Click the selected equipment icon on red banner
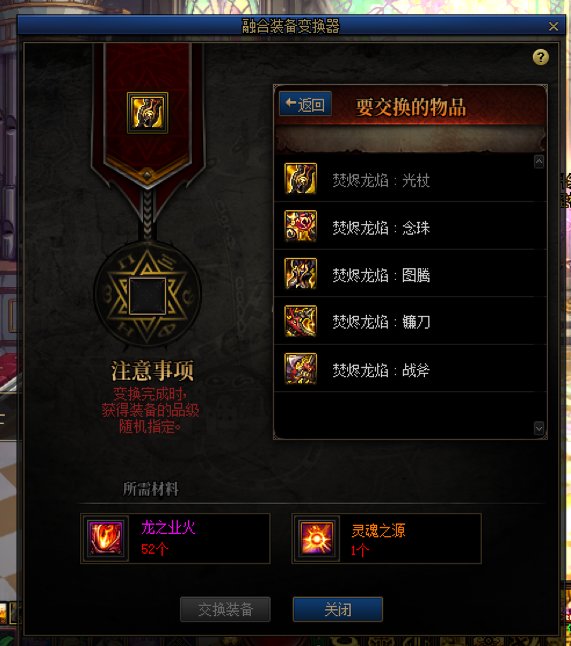This screenshot has height=646, width=571. 147,112
